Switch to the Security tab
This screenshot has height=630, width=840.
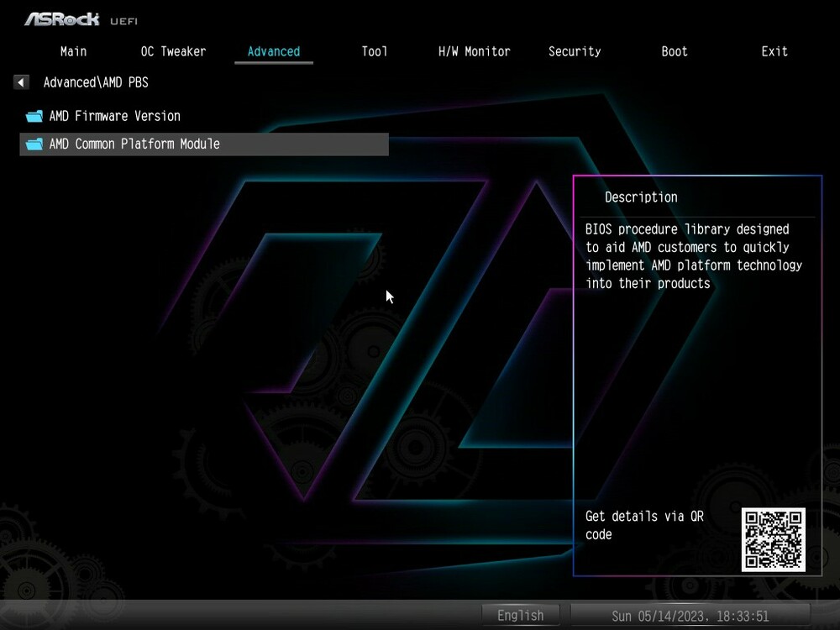pos(575,51)
